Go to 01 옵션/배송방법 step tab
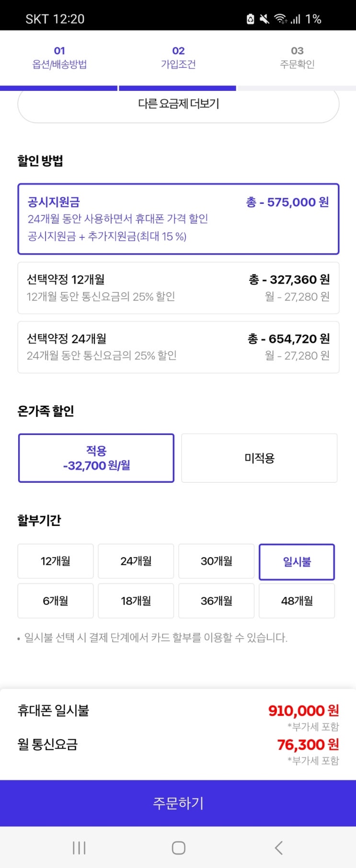356x868 pixels. click(x=59, y=57)
